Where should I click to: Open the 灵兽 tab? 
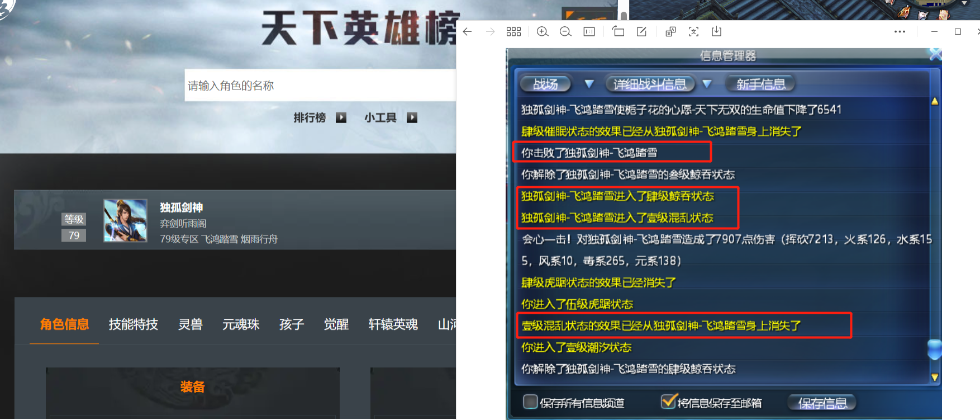(x=190, y=324)
